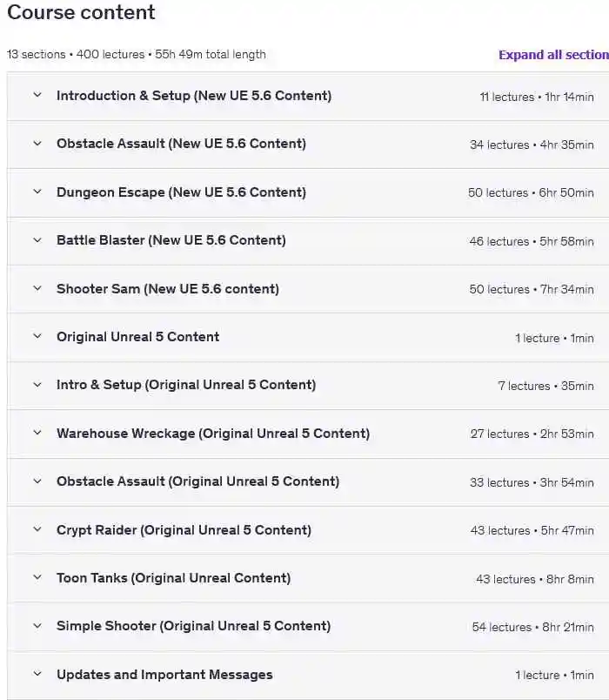
Task: Click the 54 lectures • 8hr 21min summary
Action: coord(532,627)
